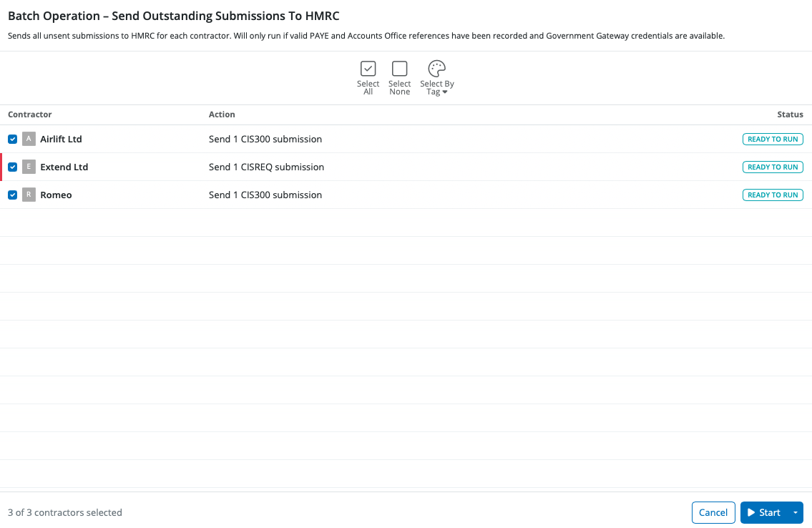Click Airlift Ltd's Ready To Run badge
This screenshot has width=812, height=528.
pos(773,140)
